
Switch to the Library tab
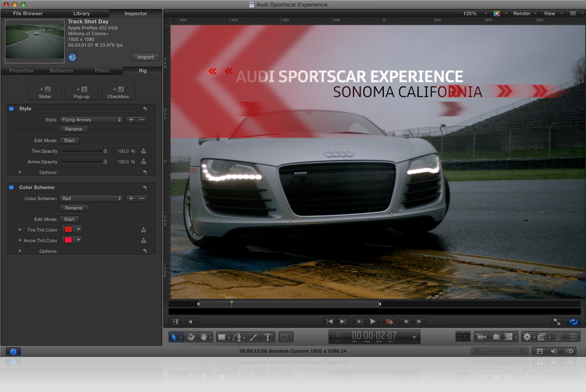[x=81, y=13]
